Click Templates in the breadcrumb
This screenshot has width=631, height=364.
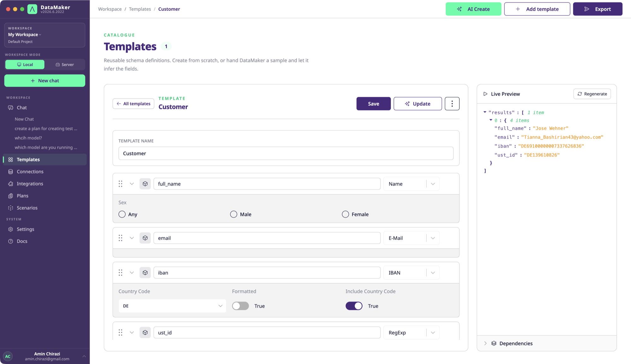click(140, 9)
